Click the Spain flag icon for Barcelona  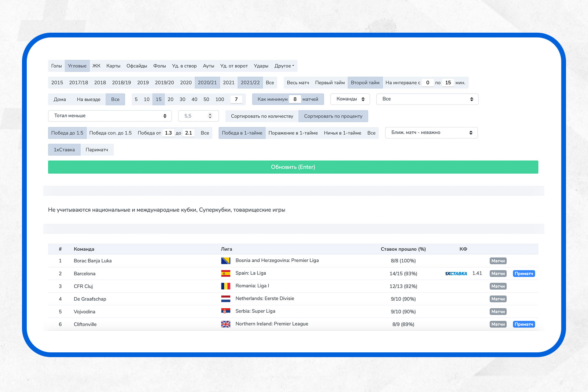225,273
